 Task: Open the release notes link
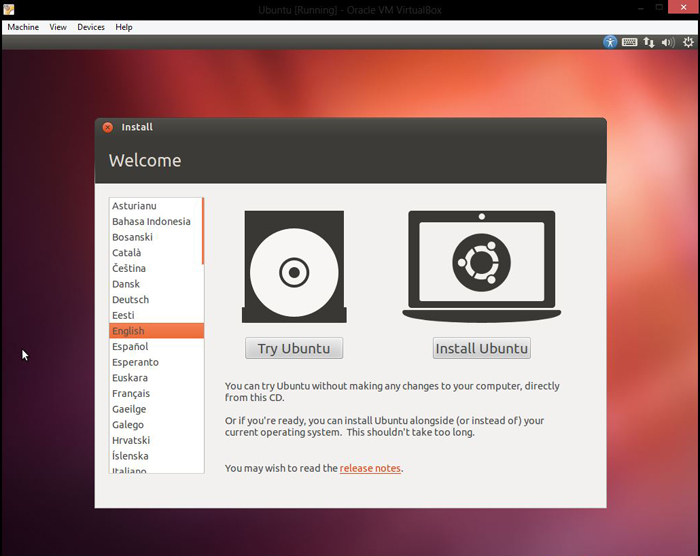[370, 468]
